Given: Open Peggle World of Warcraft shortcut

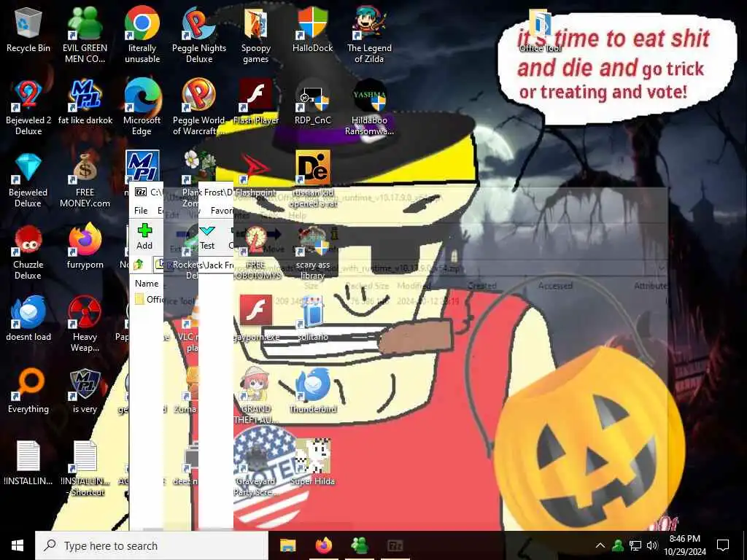Looking at the screenshot, I should coord(198,107).
